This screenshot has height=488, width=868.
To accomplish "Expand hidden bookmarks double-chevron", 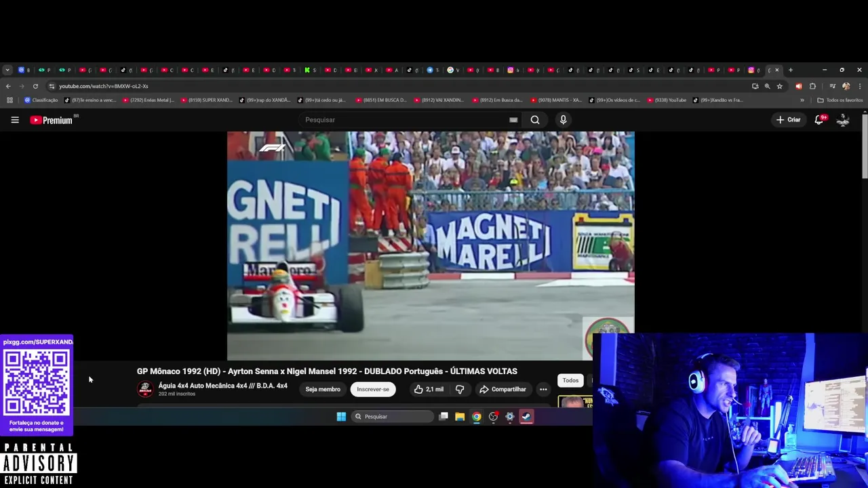I will click(x=802, y=100).
